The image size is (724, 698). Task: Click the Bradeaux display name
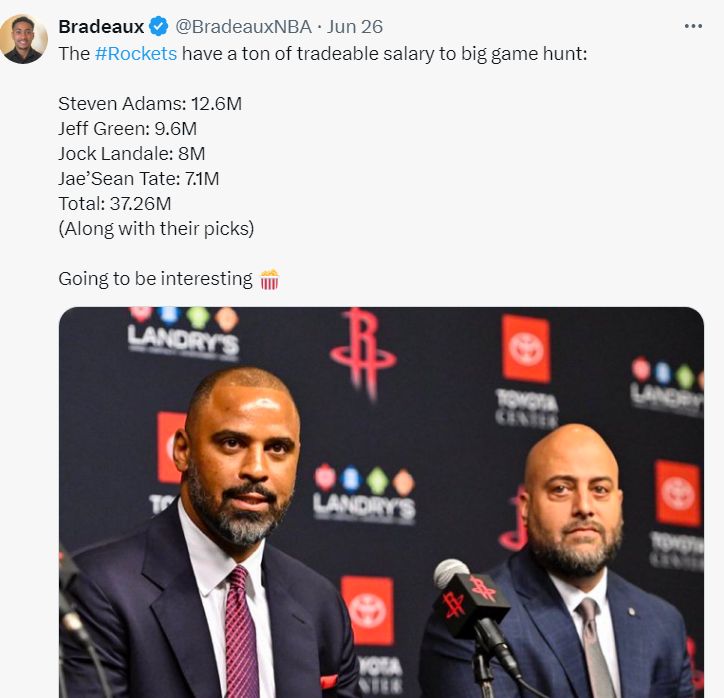point(101,27)
